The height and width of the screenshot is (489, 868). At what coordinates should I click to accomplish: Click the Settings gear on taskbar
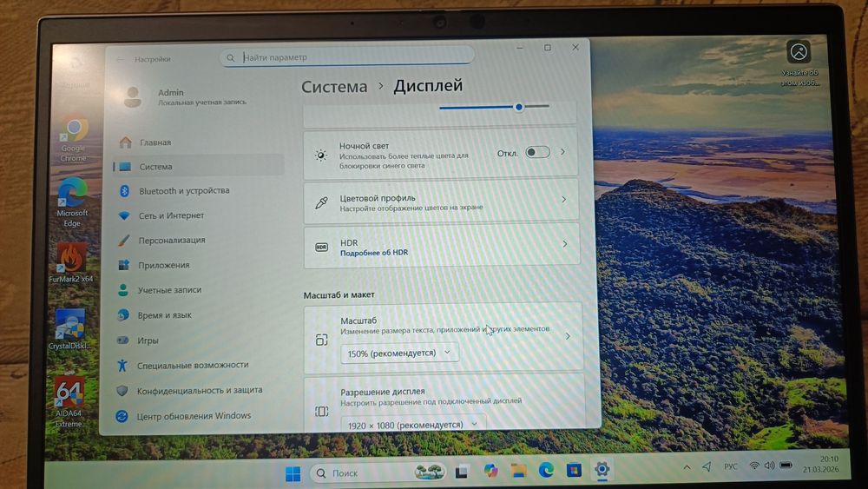pos(602,470)
